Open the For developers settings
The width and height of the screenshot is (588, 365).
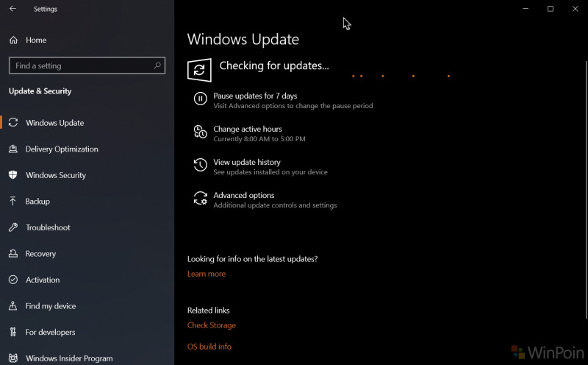pyautogui.click(x=51, y=332)
